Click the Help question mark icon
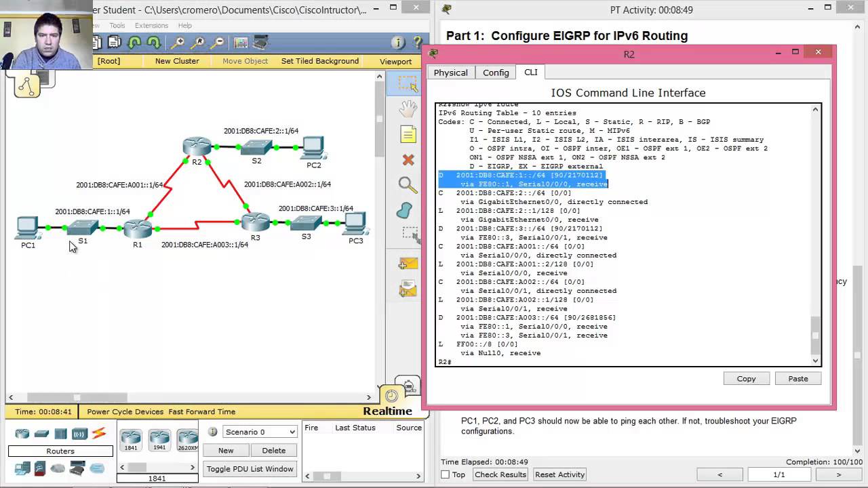The width and height of the screenshot is (868, 488). (x=418, y=43)
